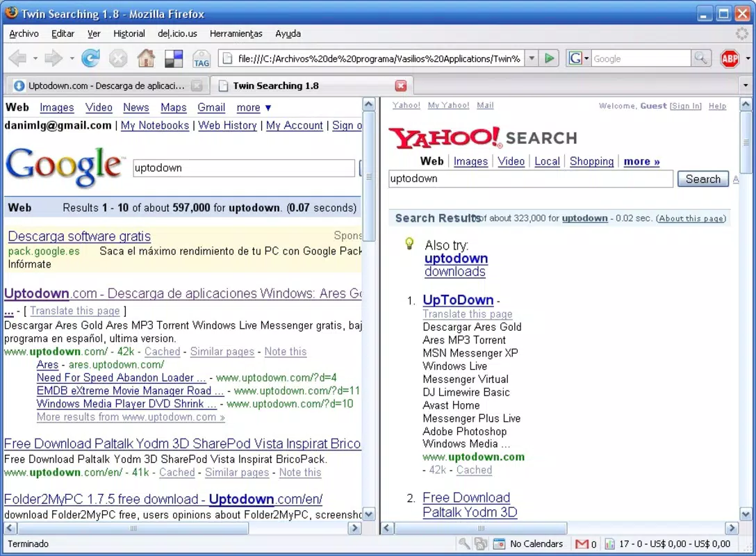Click the Back navigation arrow

[x=17, y=58]
